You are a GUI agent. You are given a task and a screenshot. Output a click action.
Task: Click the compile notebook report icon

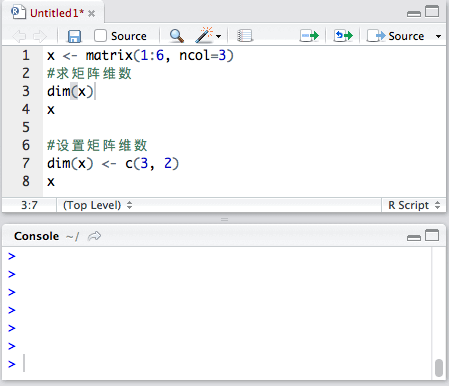245,36
